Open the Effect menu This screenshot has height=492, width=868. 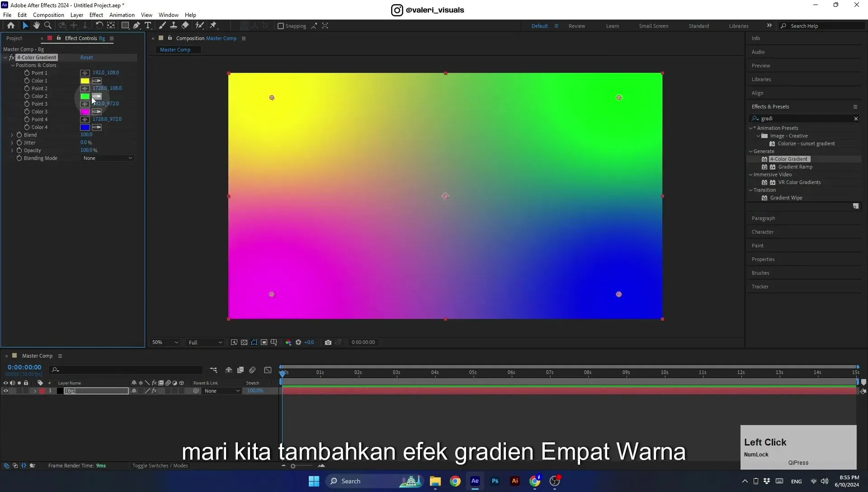coord(96,15)
